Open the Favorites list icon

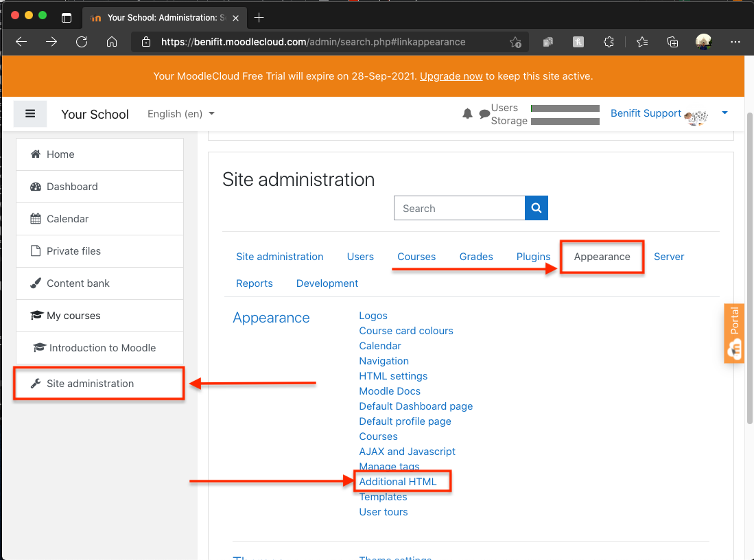(642, 42)
